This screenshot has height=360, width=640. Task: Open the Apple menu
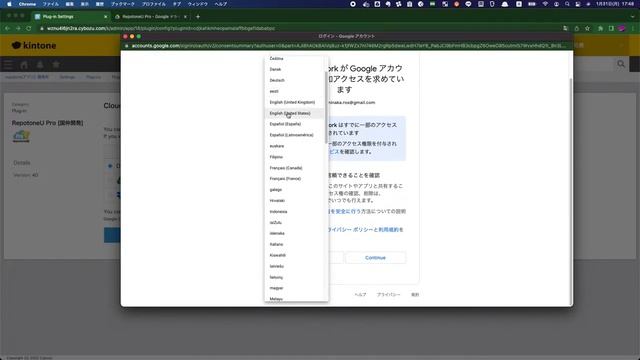pyautogui.click(x=9, y=4)
